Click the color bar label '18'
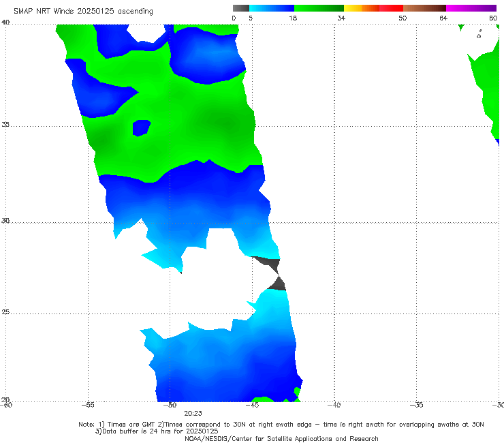Image resolution: width=504 pixels, height=443 pixels. tap(293, 18)
